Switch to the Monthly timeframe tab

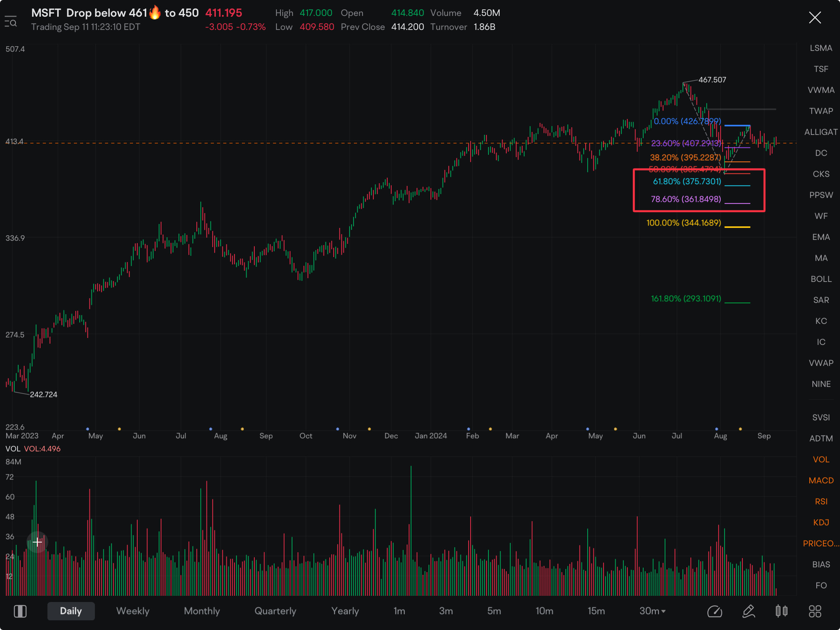point(202,611)
